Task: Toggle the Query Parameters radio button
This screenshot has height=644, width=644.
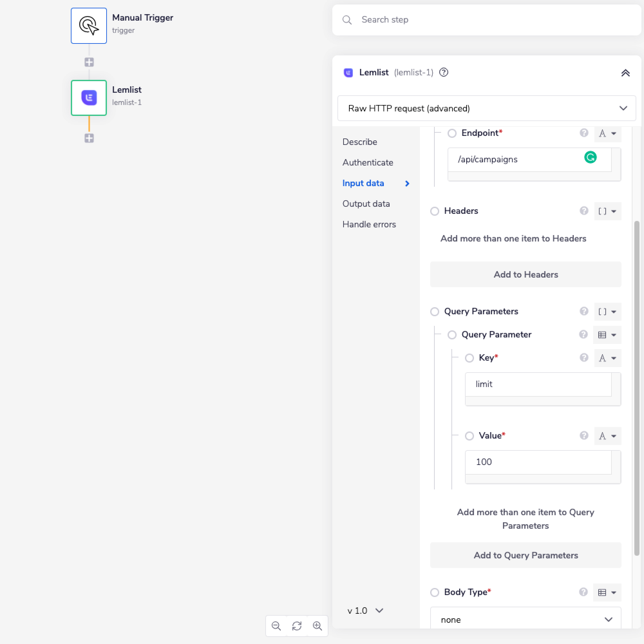Action: click(x=435, y=311)
